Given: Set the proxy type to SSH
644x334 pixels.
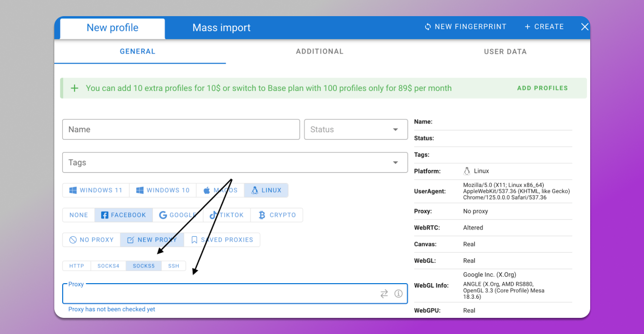Looking at the screenshot, I should coord(174,266).
